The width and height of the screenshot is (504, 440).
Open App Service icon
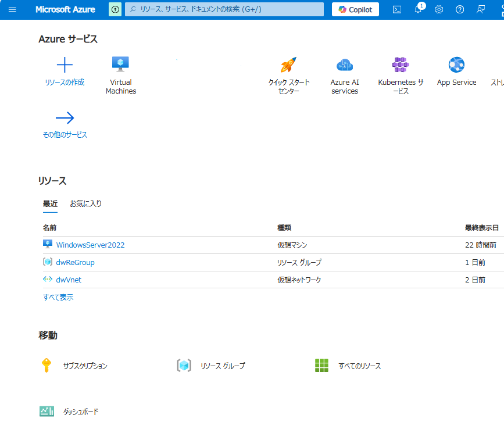click(x=456, y=65)
